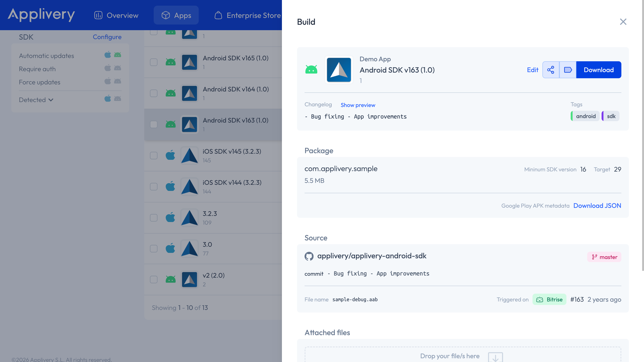Tick the checkbox for Android SDK v165
The width and height of the screenshot is (644, 362).
(x=154, y=62)
